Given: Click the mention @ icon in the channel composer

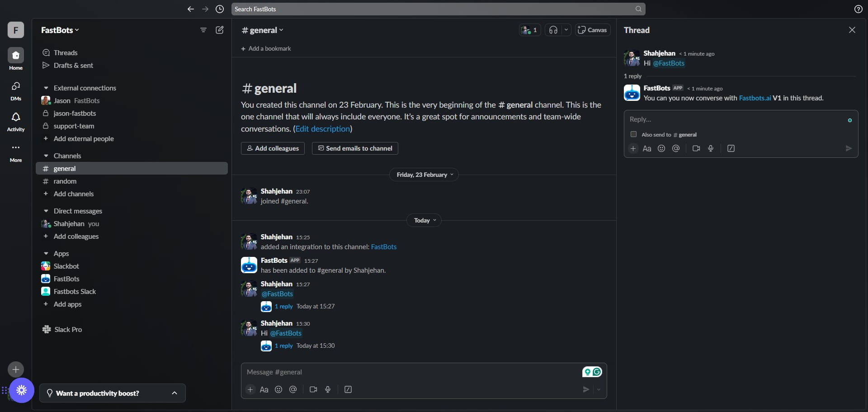Looking at the screenshot, I should (293, 389).
